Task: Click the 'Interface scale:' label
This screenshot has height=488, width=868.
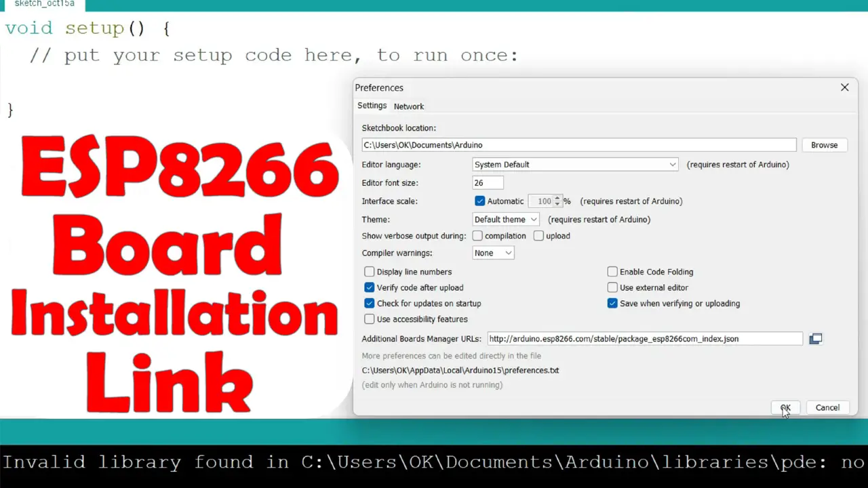Action: pos(389,201)
